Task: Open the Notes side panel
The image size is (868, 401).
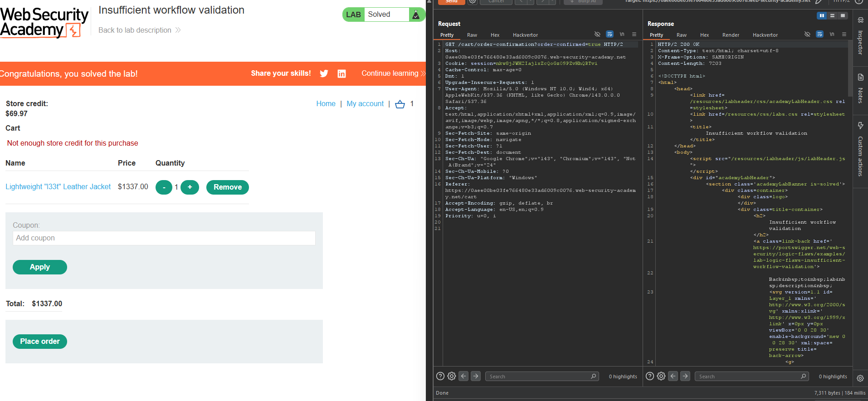Action: tap(860, 88)
